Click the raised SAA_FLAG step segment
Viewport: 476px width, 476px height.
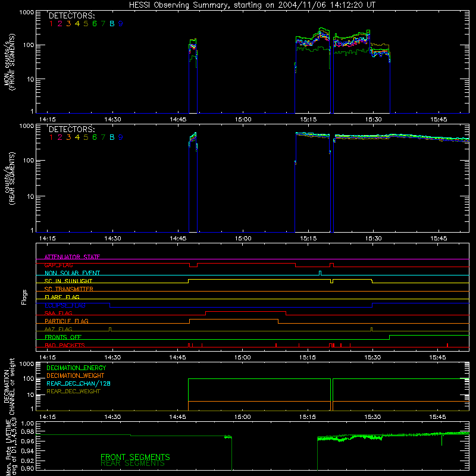click(x=246, y=311)
